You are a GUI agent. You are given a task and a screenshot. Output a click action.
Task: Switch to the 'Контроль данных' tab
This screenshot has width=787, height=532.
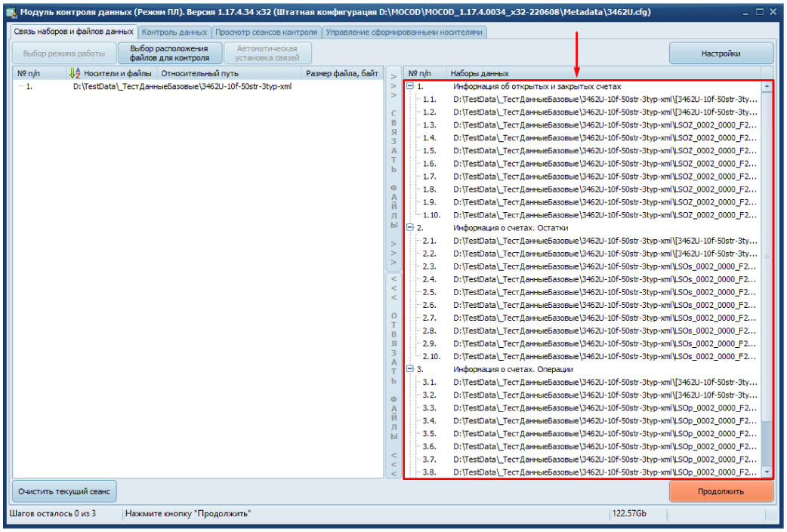[174, 32]
